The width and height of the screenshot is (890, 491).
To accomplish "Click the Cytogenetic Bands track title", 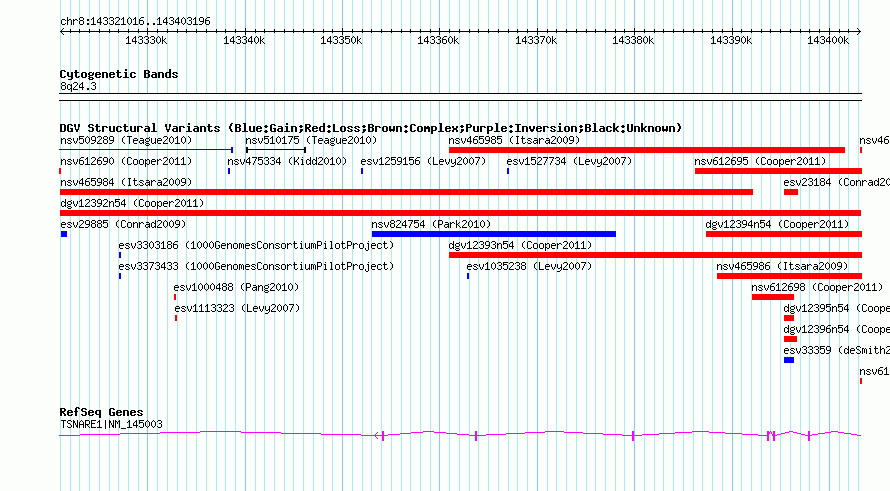I will tap(119, 74).
